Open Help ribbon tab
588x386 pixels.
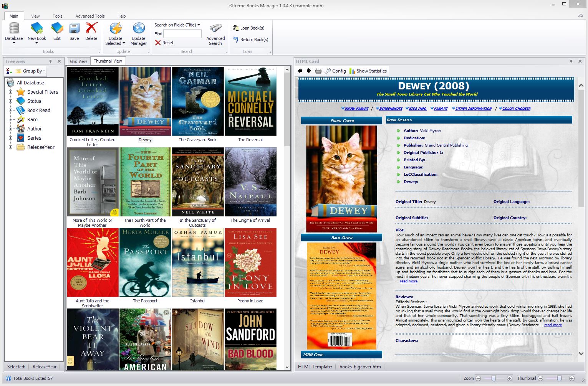[121, 16]
